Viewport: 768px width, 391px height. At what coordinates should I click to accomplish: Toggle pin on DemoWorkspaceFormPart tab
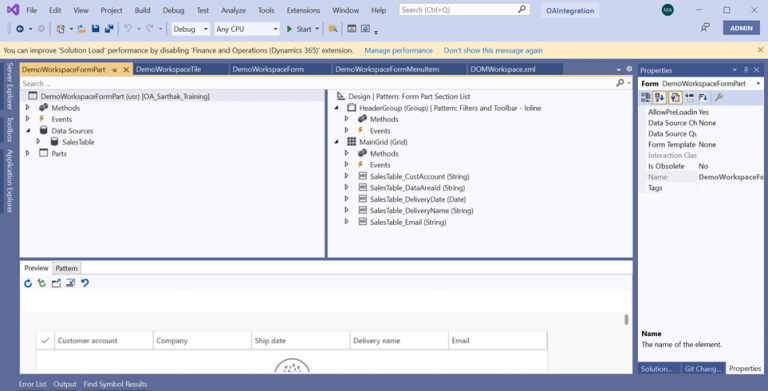coord(115,70)
